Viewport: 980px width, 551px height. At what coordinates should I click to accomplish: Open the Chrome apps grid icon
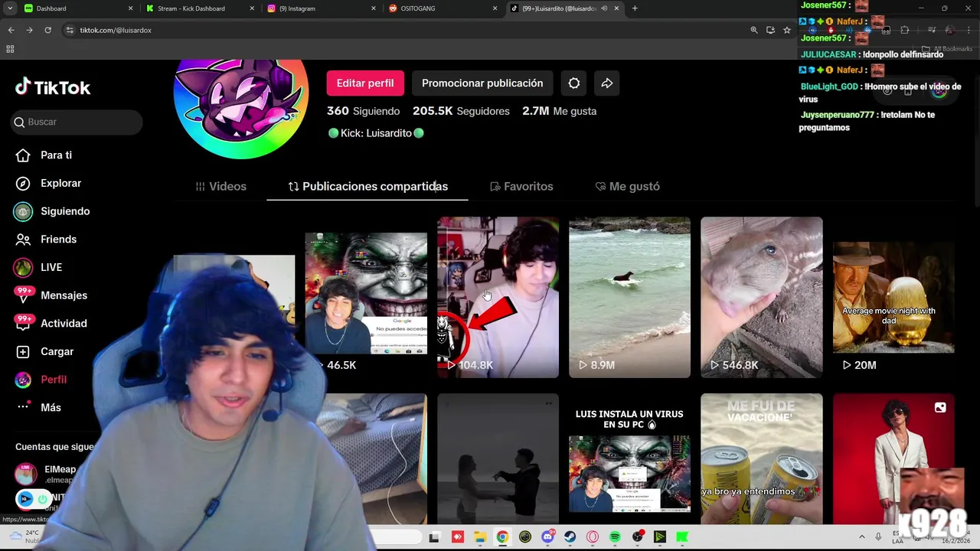click(x=10, y=49)
